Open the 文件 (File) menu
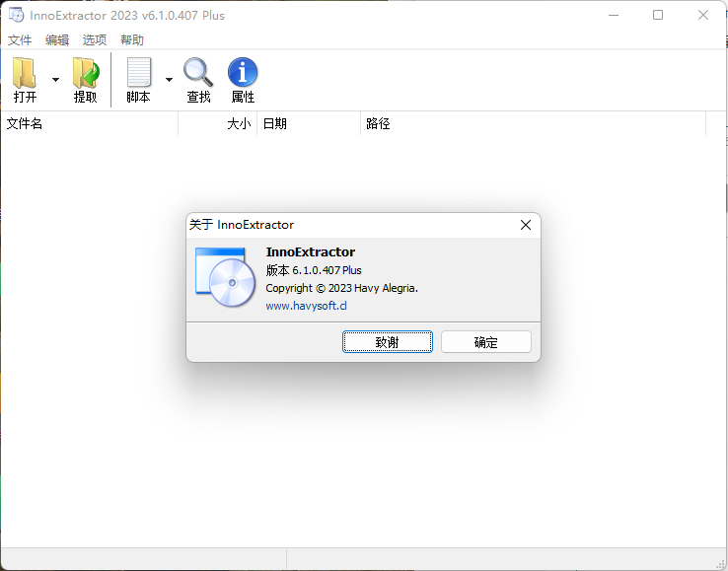Screen dimensions: 728x571 (x=20, y=40)
